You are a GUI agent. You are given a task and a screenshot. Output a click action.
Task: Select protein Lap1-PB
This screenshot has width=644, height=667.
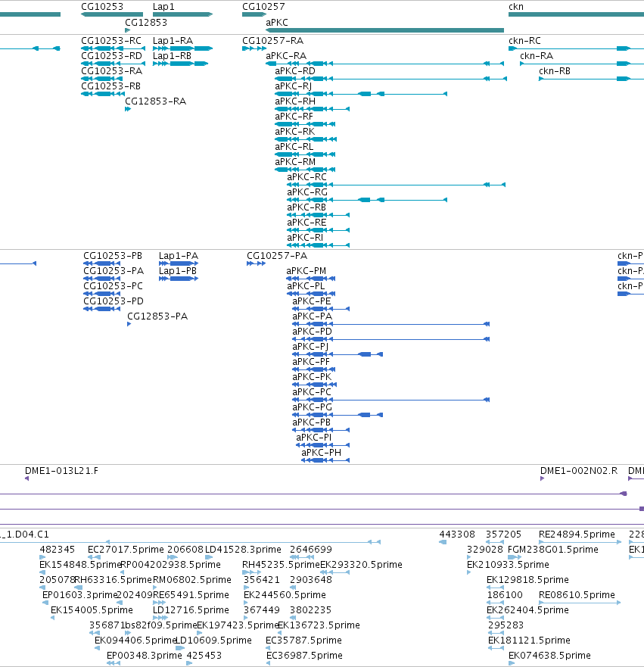[179, 279]
